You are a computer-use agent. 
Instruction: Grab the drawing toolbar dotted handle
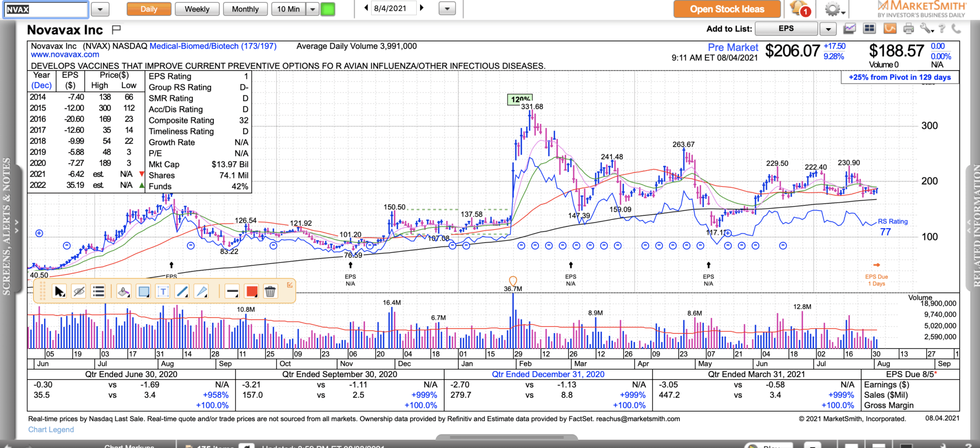click(43, 291)
